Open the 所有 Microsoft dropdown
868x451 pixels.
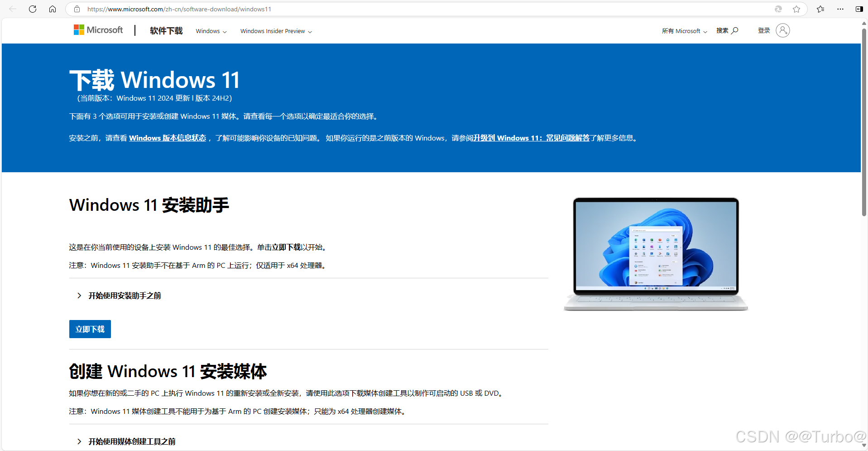click(684, 31)
